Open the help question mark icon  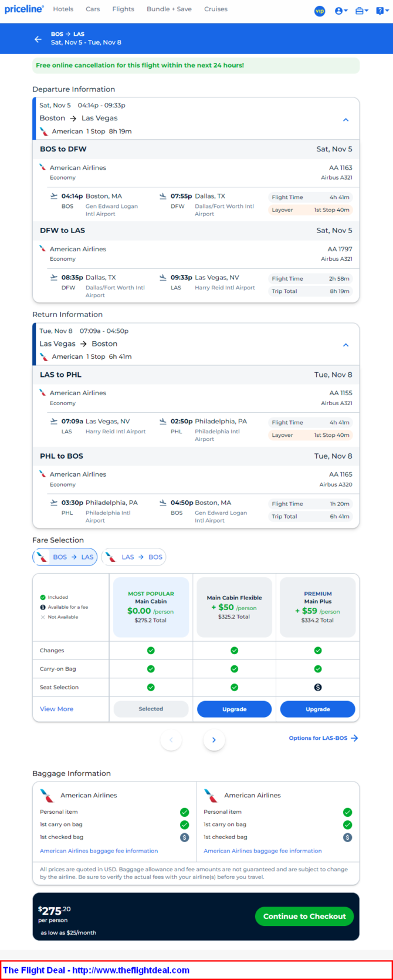point(382,11)
